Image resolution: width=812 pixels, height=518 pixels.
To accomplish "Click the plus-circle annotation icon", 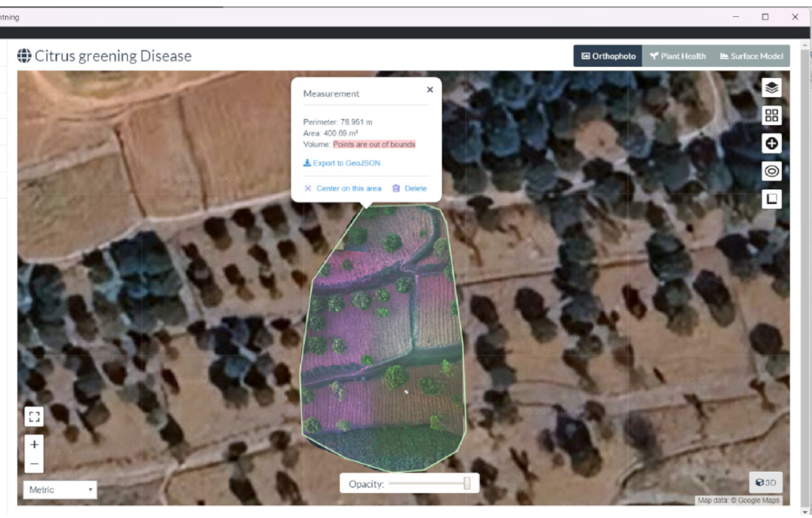I will coord(772,143).
